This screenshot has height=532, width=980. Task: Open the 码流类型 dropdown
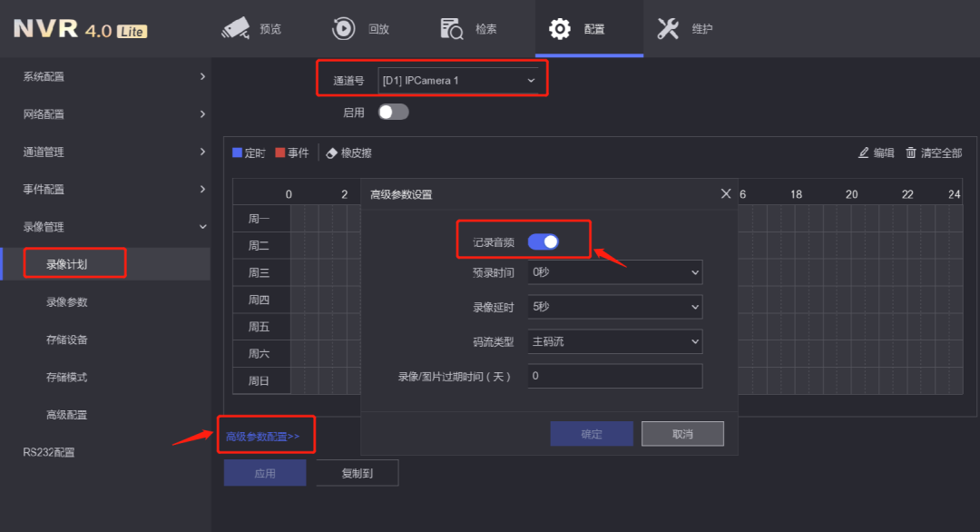614,341
